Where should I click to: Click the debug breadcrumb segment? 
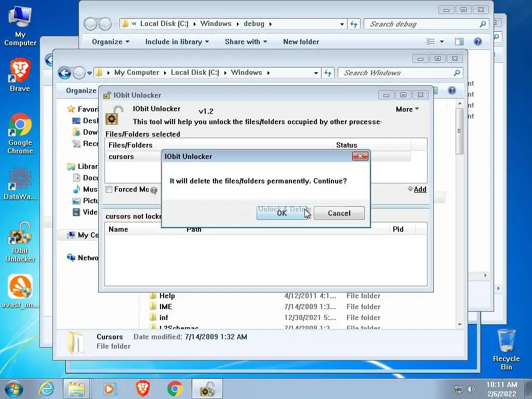[254, 24]
